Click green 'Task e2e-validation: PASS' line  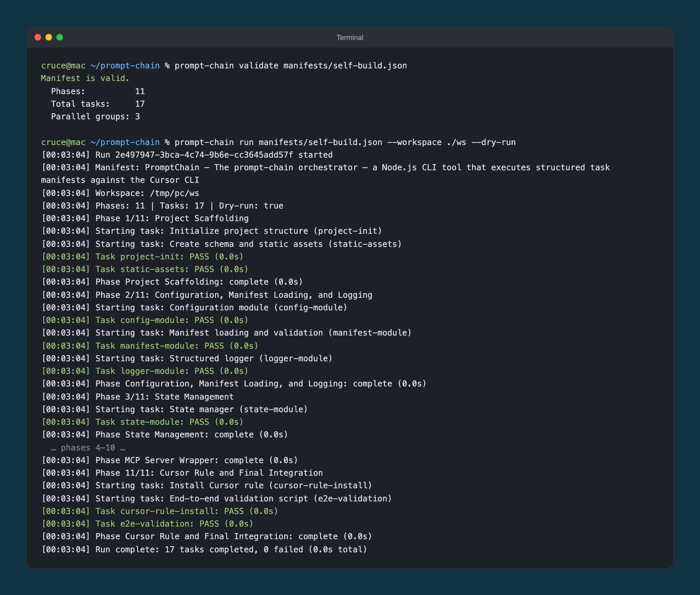click(147, 524)
